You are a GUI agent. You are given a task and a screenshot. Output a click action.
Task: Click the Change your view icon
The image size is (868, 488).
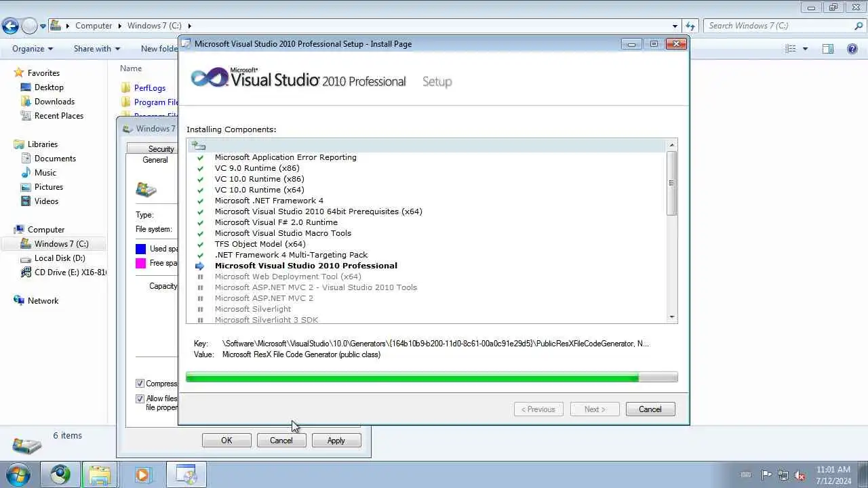790,49
